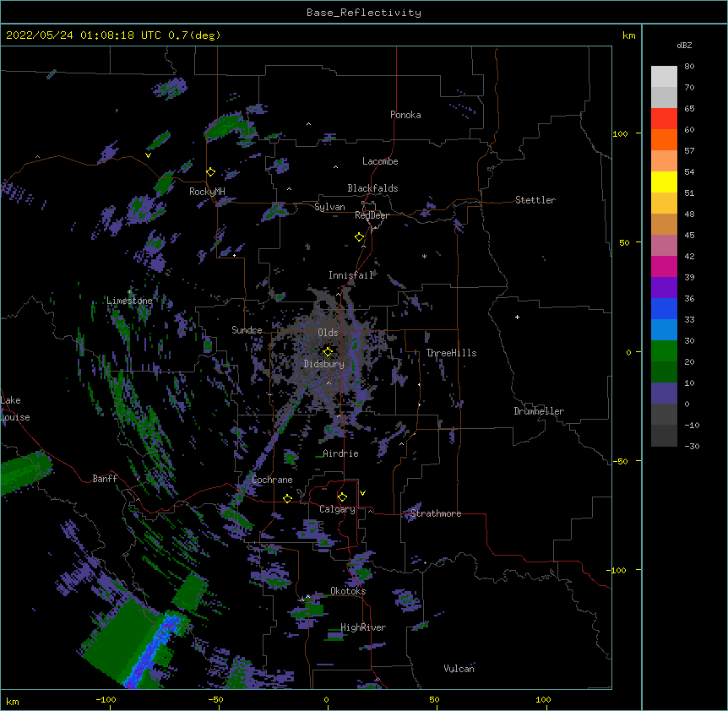The width and height of the screenshot is (728, 711).
Task: Click the Didsbury city label
Action: pyautogui.click(x=324, y=364)
